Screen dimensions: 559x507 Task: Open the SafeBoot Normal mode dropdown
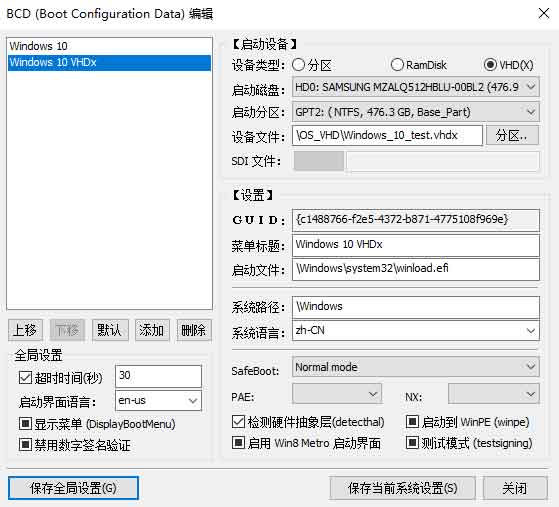(x=416, y=367)
